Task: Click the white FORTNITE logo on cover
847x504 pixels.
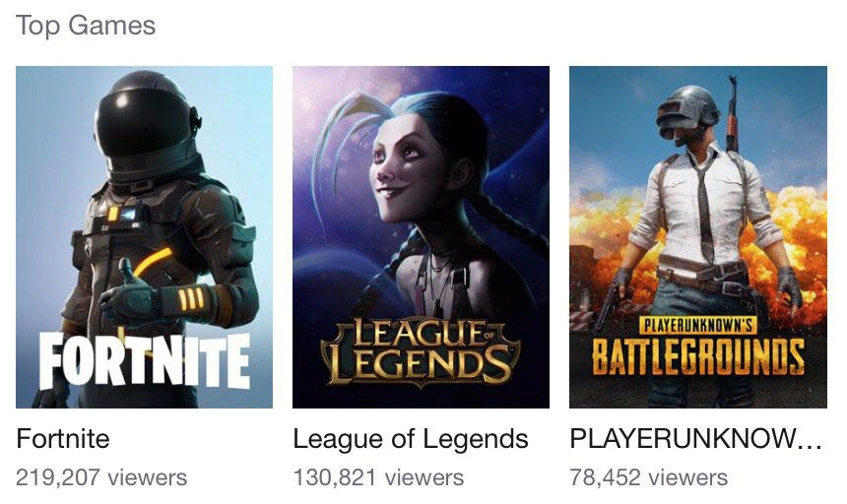Action: (145, 360)
